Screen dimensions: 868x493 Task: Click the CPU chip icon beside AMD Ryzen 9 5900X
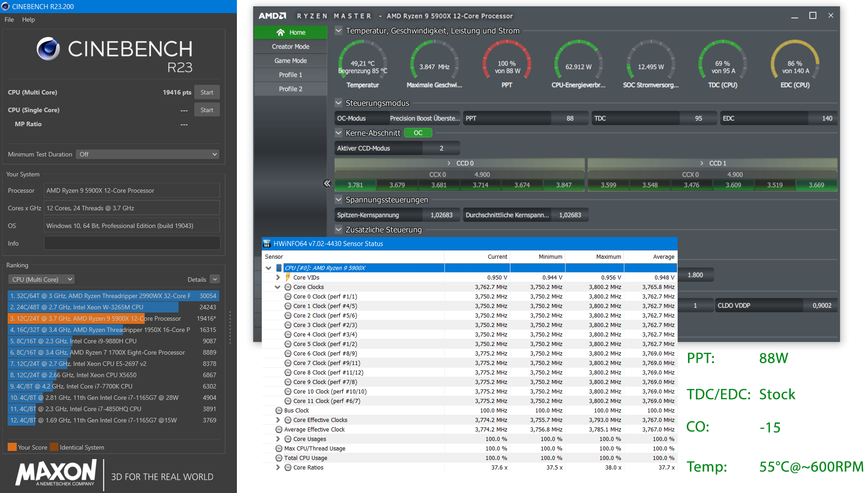pos(279,268)
